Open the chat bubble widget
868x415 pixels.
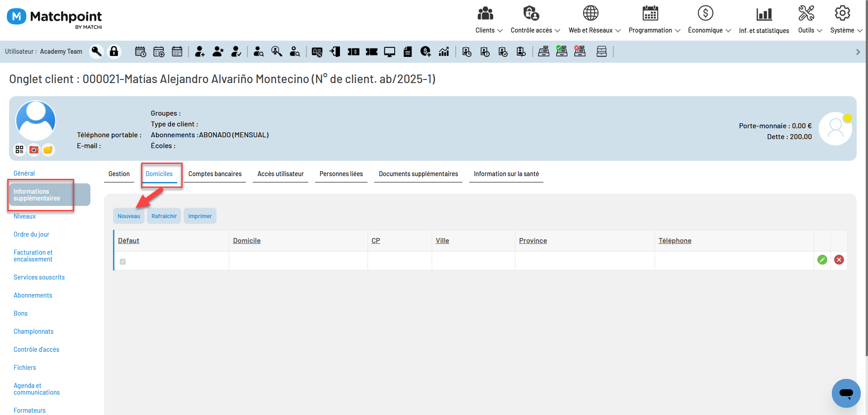tap(846, 393)
